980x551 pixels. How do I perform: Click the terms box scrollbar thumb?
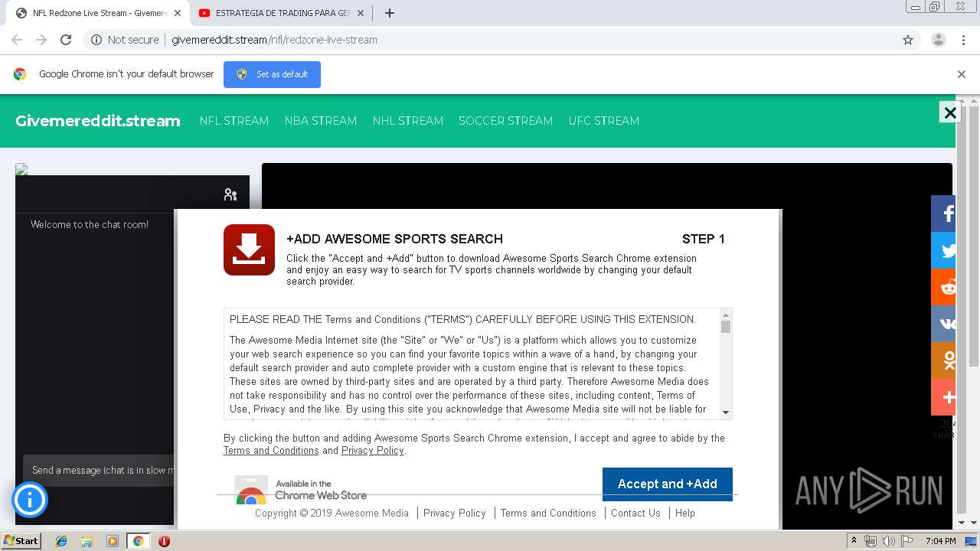pos(726,327)
